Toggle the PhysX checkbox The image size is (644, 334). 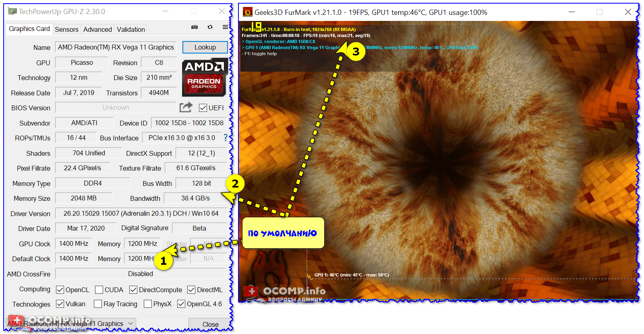148,304
